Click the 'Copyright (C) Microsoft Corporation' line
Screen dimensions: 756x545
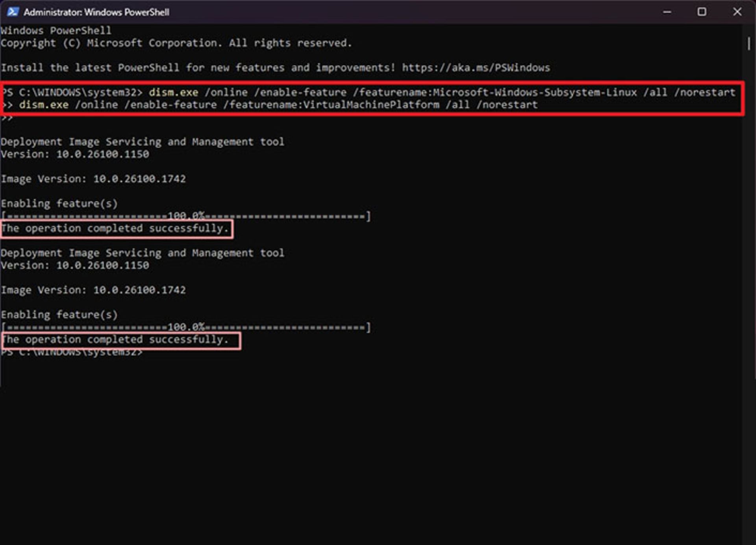click(x=176, y=43)
